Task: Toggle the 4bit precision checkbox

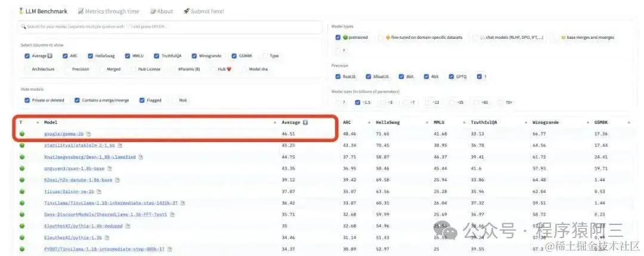Action: (426, 76)
